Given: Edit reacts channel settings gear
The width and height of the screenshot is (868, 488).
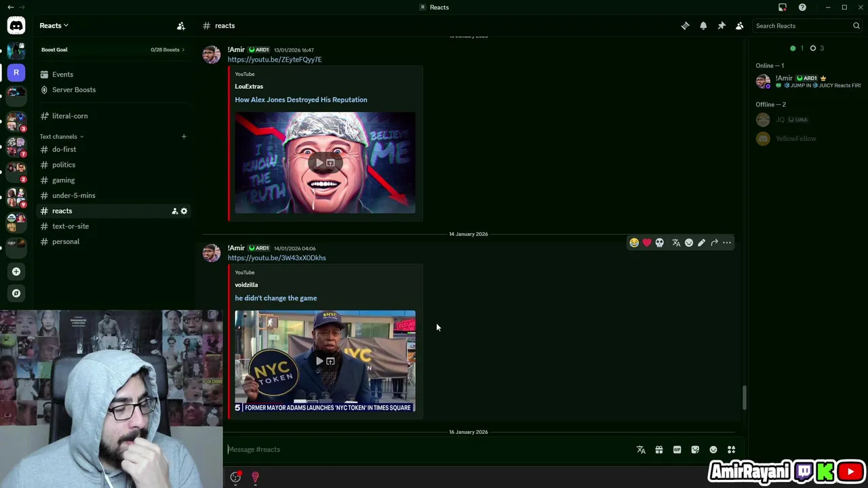Looking at the screenshot, I should (184, 211).
